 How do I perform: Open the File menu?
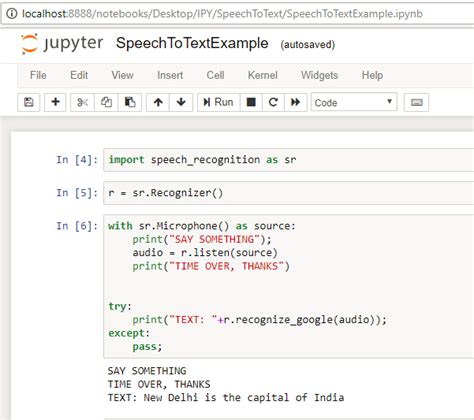[x=38, y=75]
